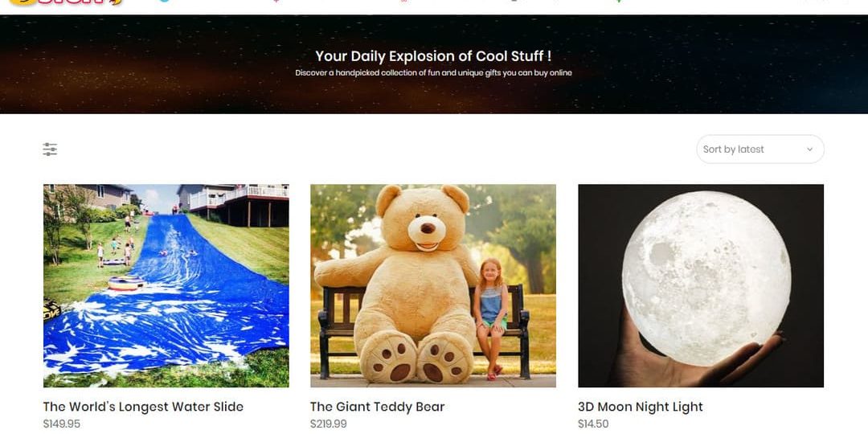Select the red icon in top navigation

(403, 1)
